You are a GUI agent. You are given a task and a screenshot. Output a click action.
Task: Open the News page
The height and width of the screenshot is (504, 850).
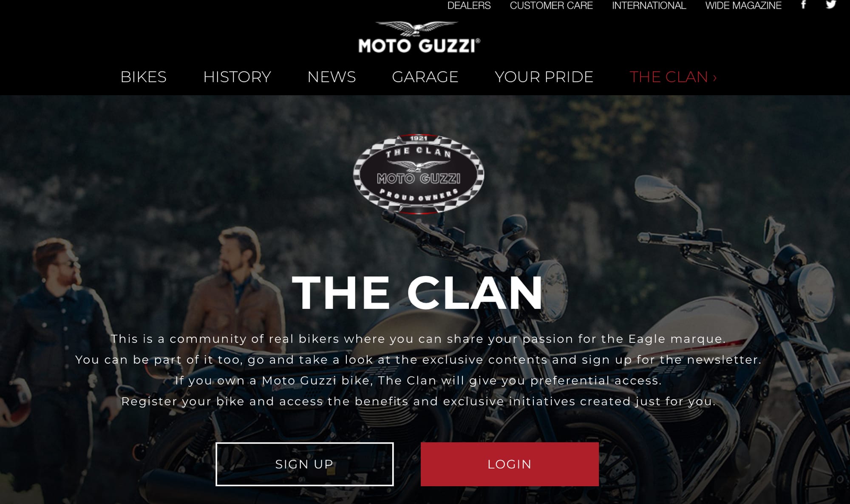[x=331, y=77]
